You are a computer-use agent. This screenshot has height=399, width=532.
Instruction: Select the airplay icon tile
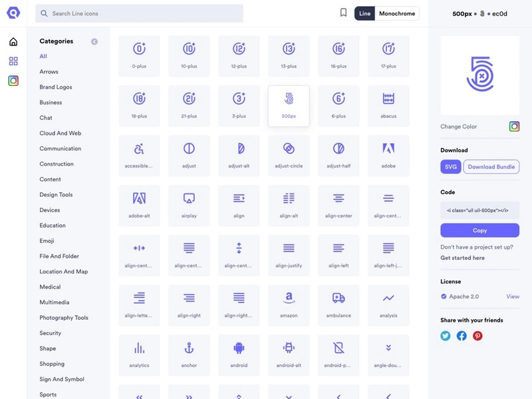pos(189,205)
